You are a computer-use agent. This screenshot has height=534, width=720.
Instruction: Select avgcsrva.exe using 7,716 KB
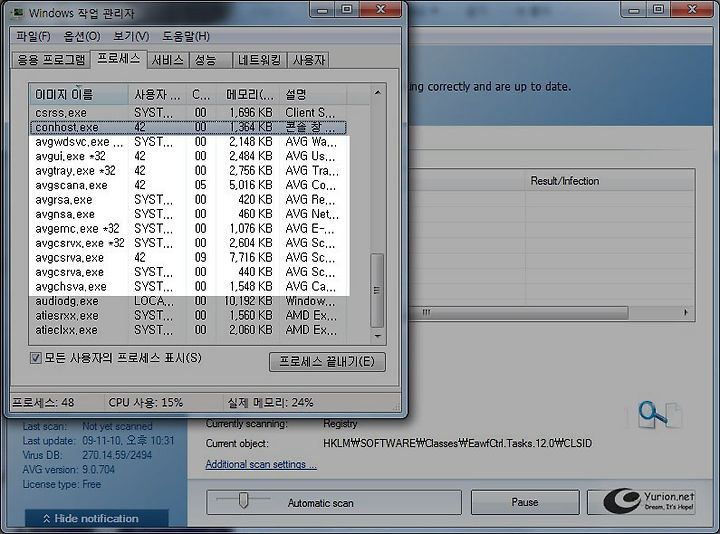(188, 258)
